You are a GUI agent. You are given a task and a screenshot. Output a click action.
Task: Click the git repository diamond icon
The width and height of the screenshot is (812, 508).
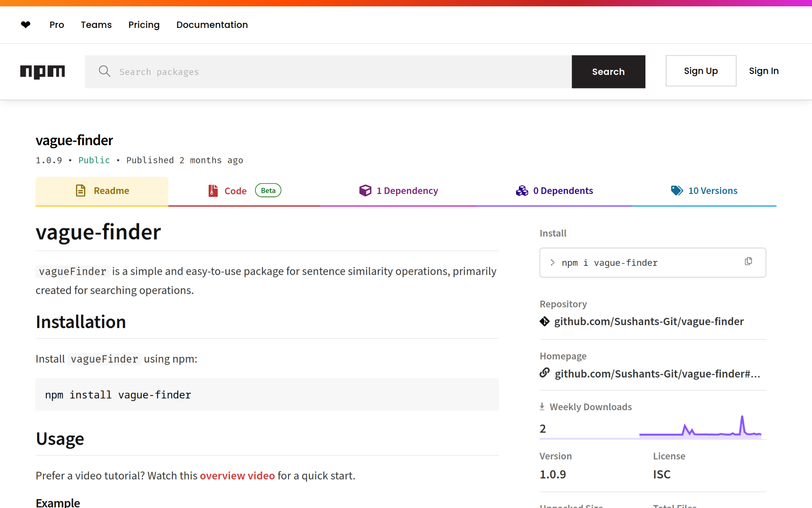tap(545, 322)
